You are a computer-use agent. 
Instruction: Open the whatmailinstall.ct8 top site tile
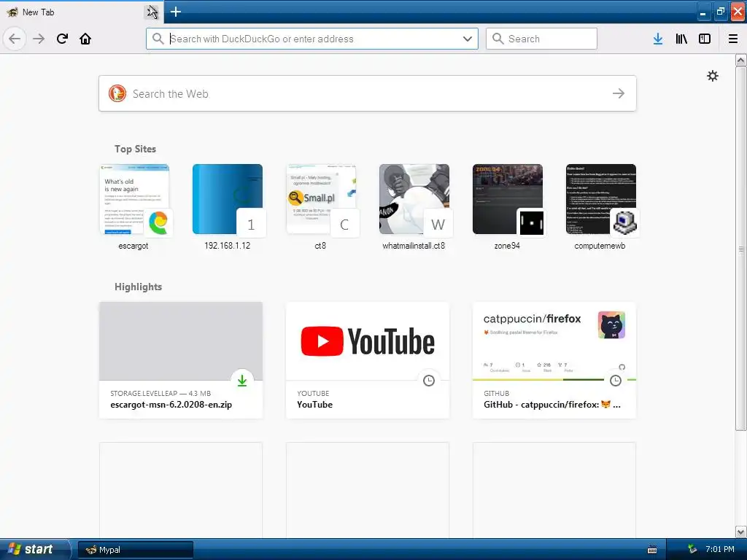pos(414,206)
